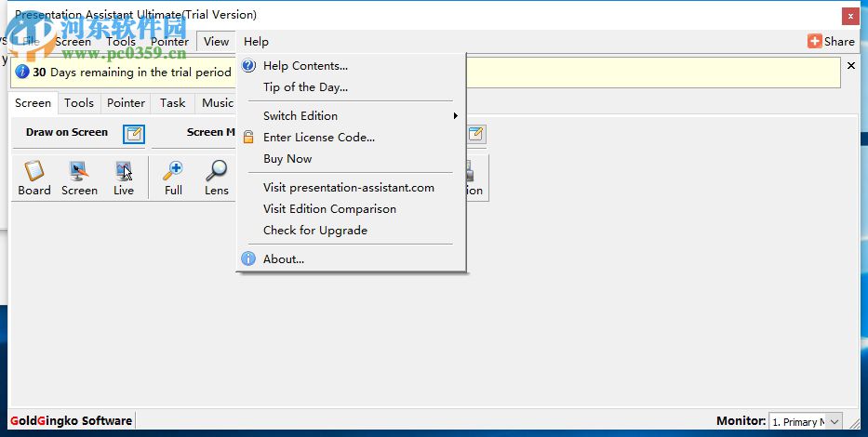Click the lock icon beside Enter License Code
868x437 pixels.
click(248, 138)
